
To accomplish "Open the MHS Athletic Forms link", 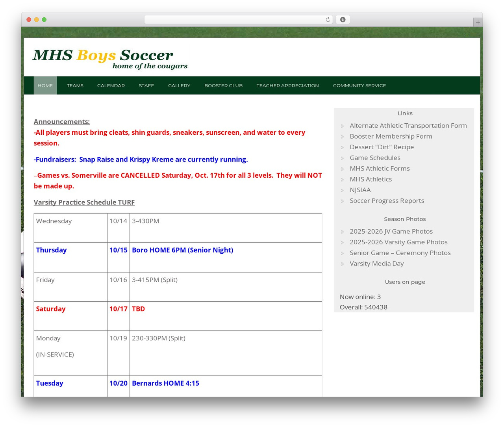I will tap(380, 168).
